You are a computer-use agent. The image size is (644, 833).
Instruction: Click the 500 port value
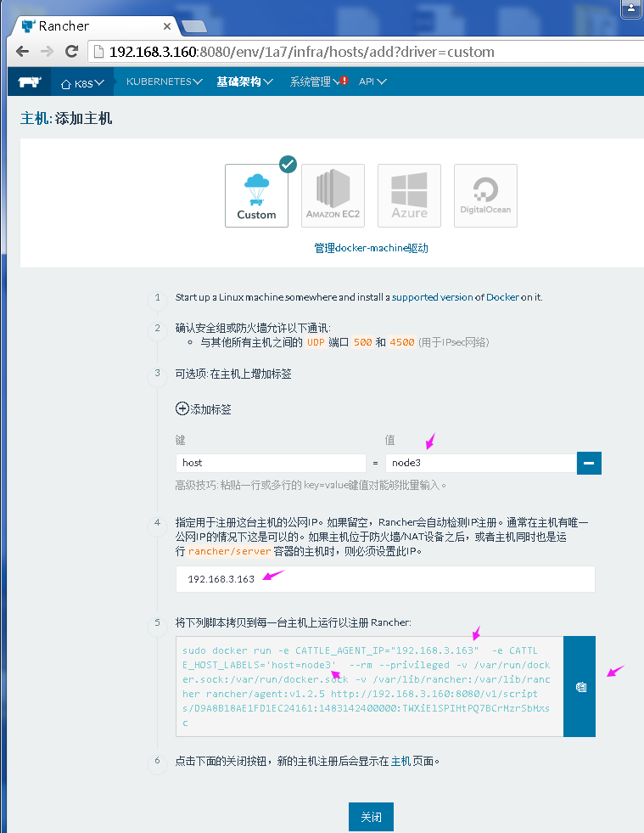tap(362, 343)
